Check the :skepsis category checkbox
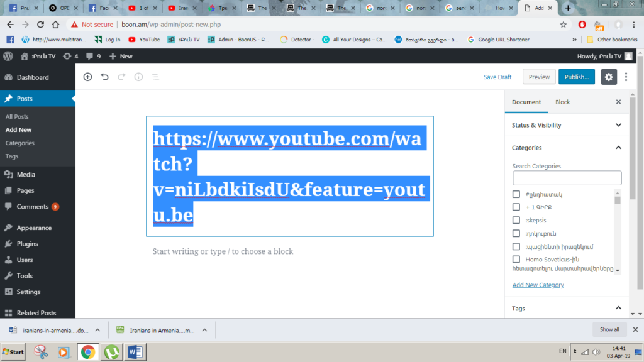Screen dimensions: 644x362 pyautogui.click(x=516, y=221)
